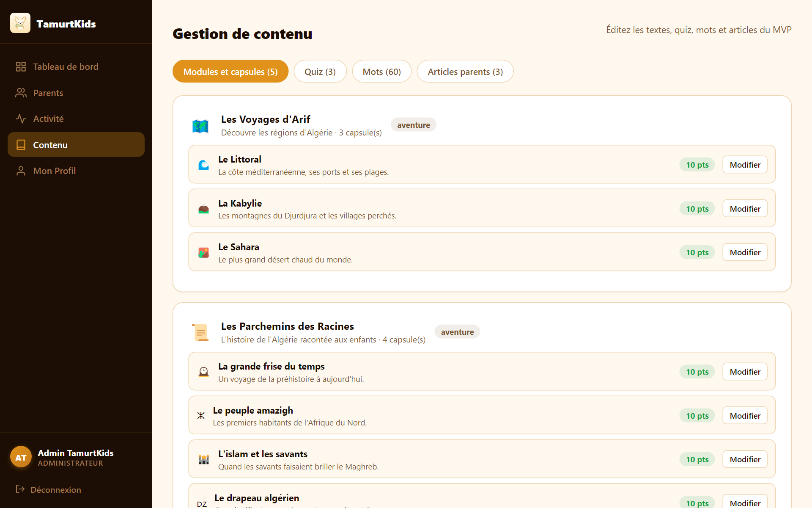The image size is (812, 508).
Task: Click the ADMINISTRATEUR role label
Action: (x=71, y=463)
